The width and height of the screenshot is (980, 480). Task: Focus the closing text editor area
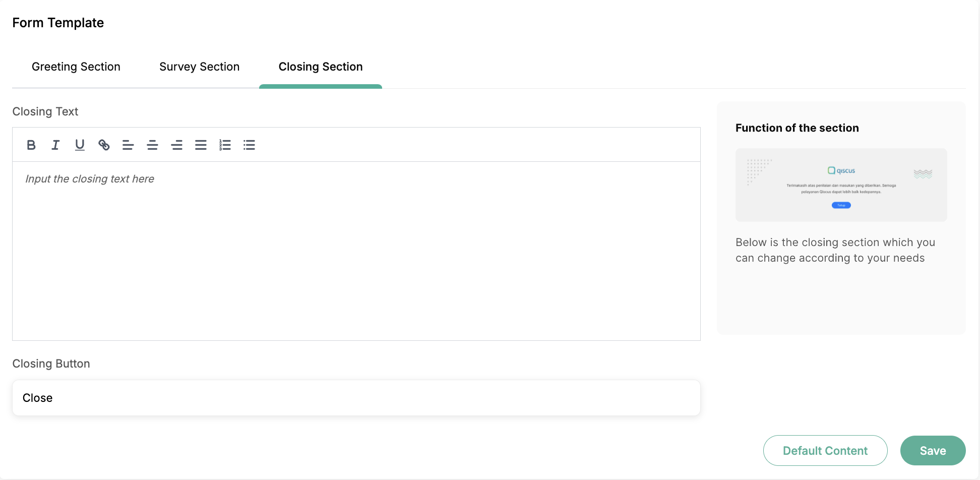(356, 251)
